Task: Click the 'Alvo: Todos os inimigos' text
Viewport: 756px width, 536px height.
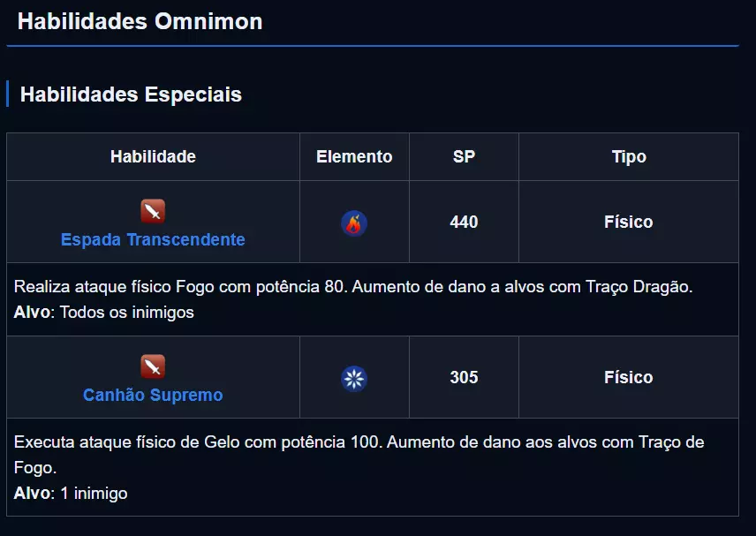Action: 104,313
